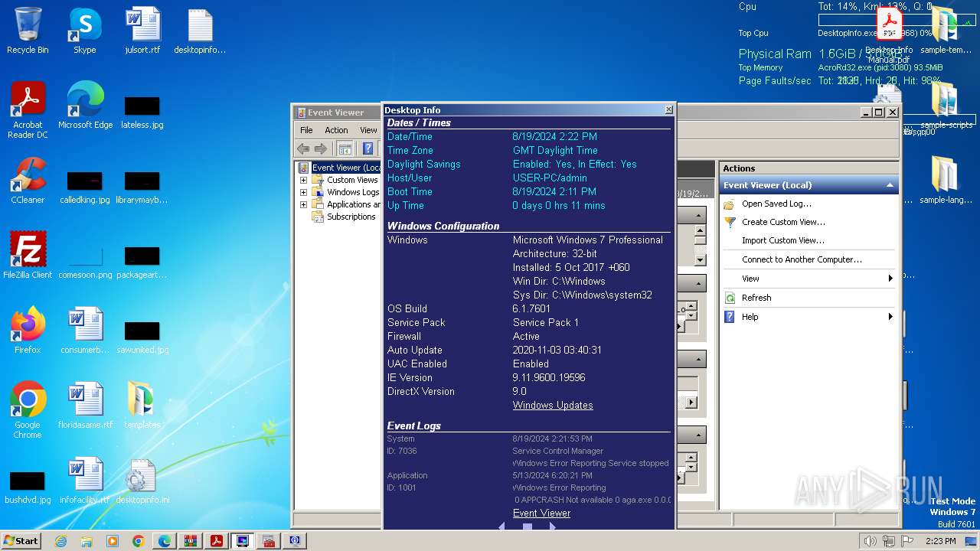Click Refresh in Actions pane
The width and height of the screenshot is (980, 551).
756,298
